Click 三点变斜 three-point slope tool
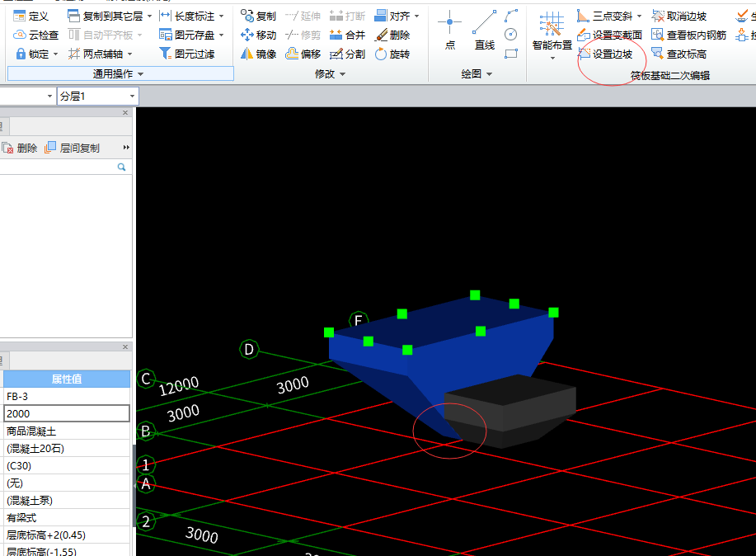Image resolution: width=756 pixels, height=556 pixels. point(605,16)
